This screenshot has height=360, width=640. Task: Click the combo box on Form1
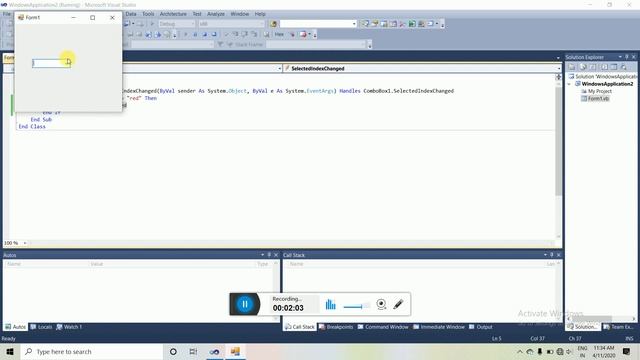pyautogui.click(x=51, y=63)
